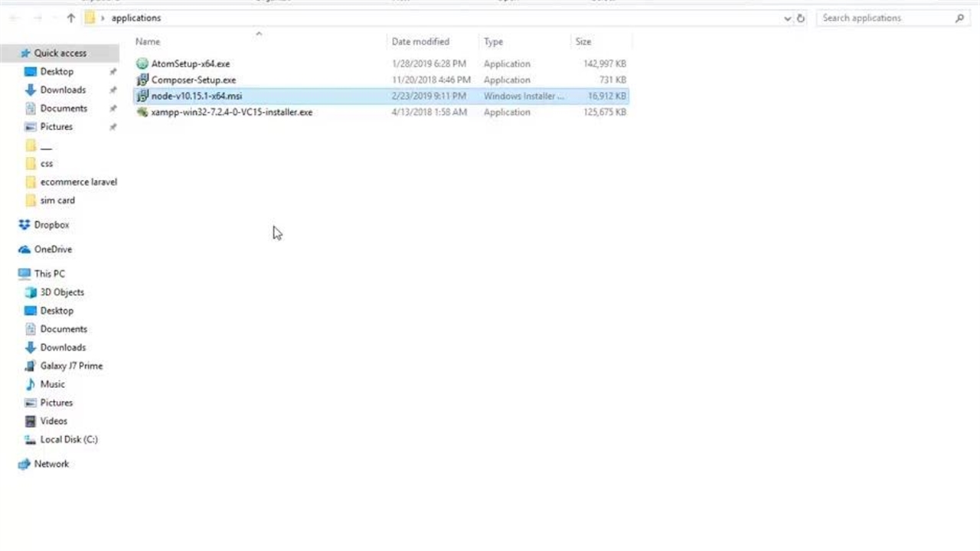This screenshot has width=980, height=551.
Task: Open Local Disk (C:) drive
Action: point(68,439)
